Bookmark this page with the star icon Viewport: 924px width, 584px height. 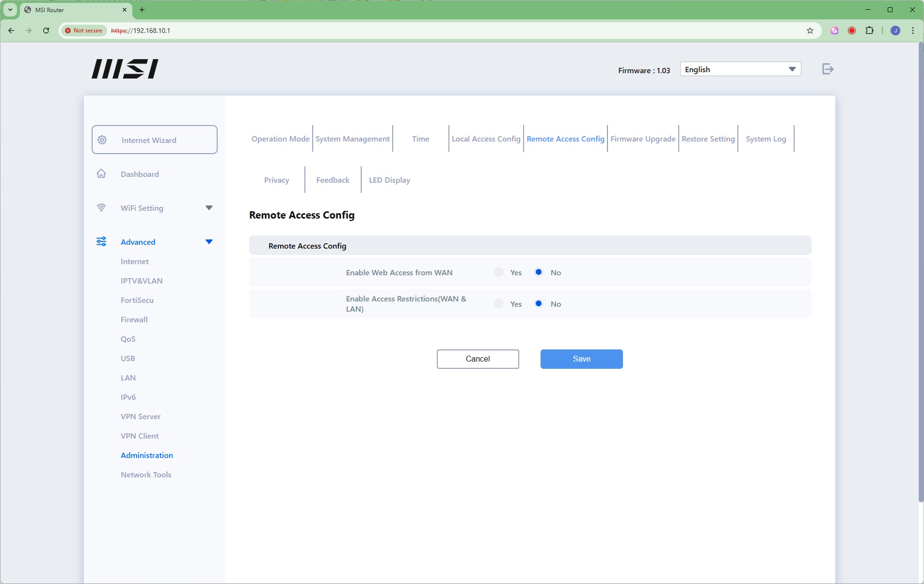810,31
